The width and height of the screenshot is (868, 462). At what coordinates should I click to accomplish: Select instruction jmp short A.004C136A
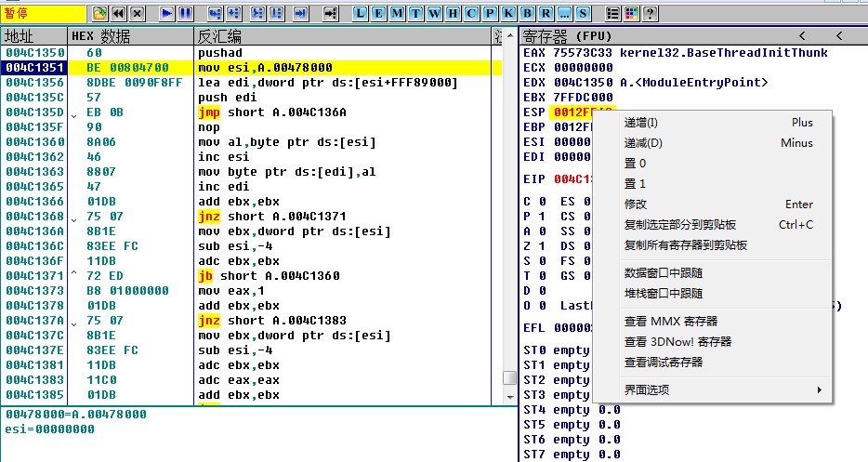pos(272,112)
